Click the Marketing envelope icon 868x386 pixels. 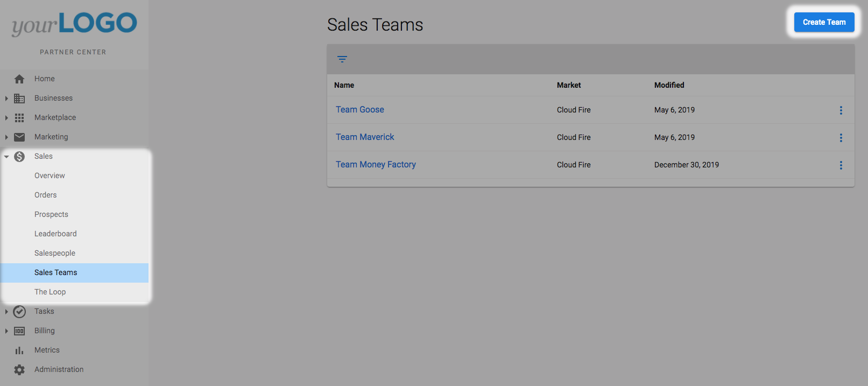(19, 137)
